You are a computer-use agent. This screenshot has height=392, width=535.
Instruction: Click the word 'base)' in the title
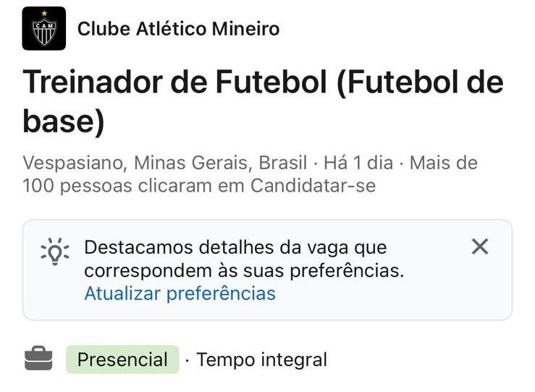coord(64,121)
